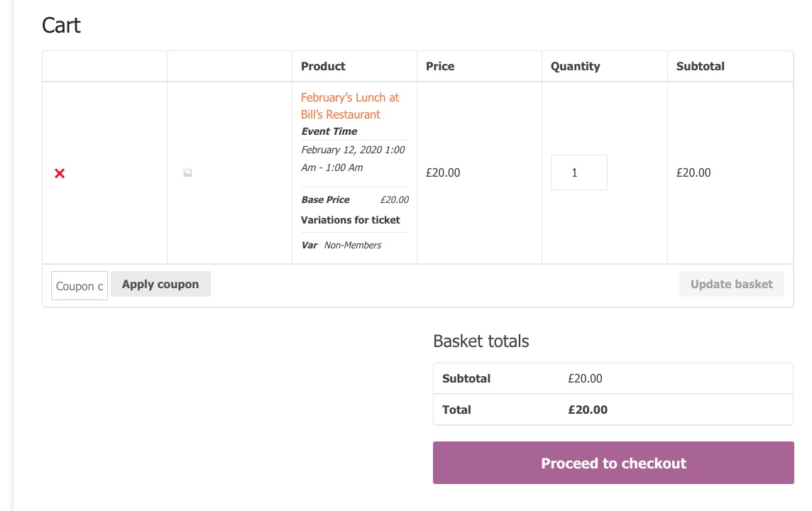Proceed to checkout
This screenshot has height=511, width=812.
(x=613, y=463)
